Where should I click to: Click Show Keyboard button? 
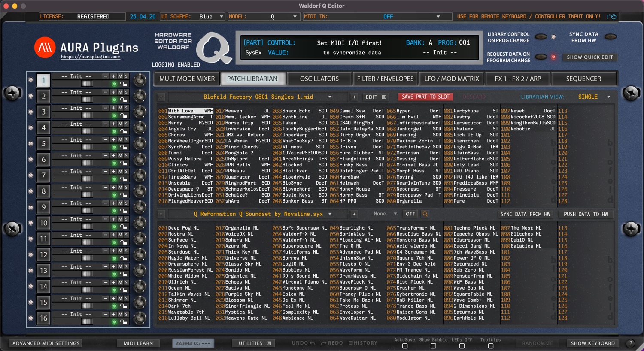pyautogui.click(x=593, y=343)
